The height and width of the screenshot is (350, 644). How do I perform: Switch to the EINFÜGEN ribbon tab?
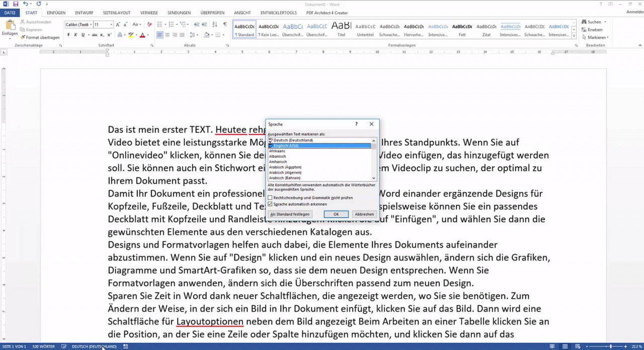pyautogui.click(x=56, y=13)
